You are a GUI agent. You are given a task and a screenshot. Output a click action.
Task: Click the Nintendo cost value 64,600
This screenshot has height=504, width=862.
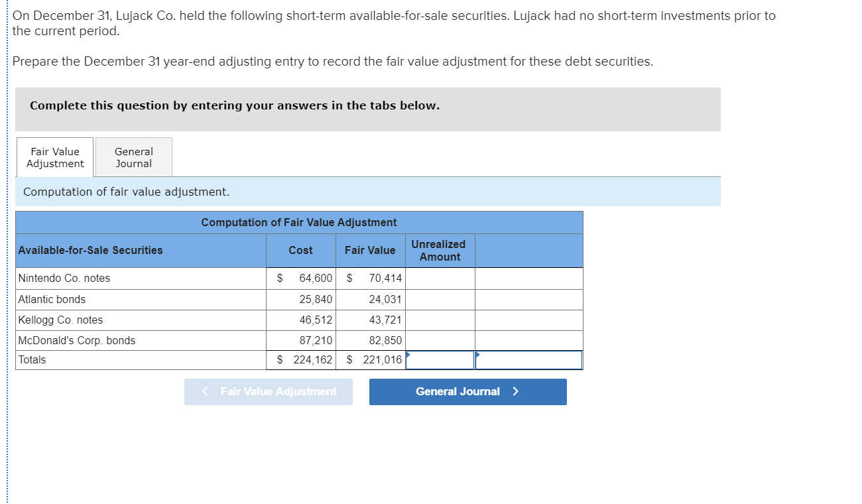tap(316, 279)
